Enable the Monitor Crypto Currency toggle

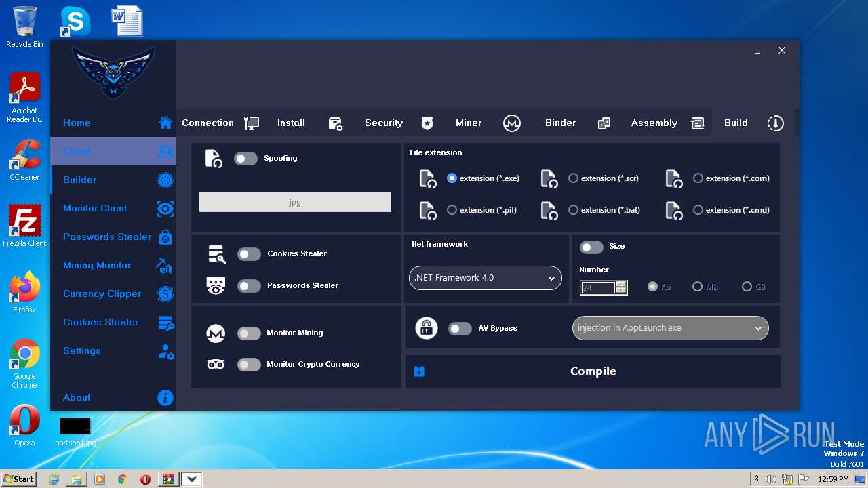249,364
